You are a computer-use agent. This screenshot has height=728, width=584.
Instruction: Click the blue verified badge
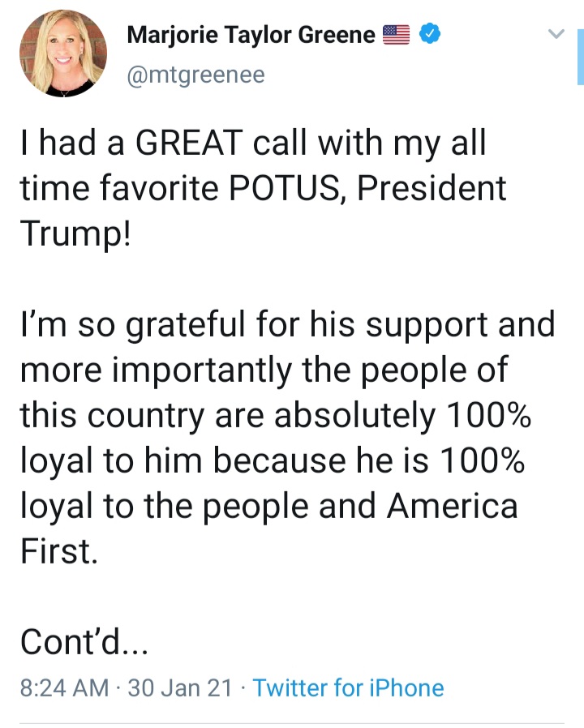[430, 35]
